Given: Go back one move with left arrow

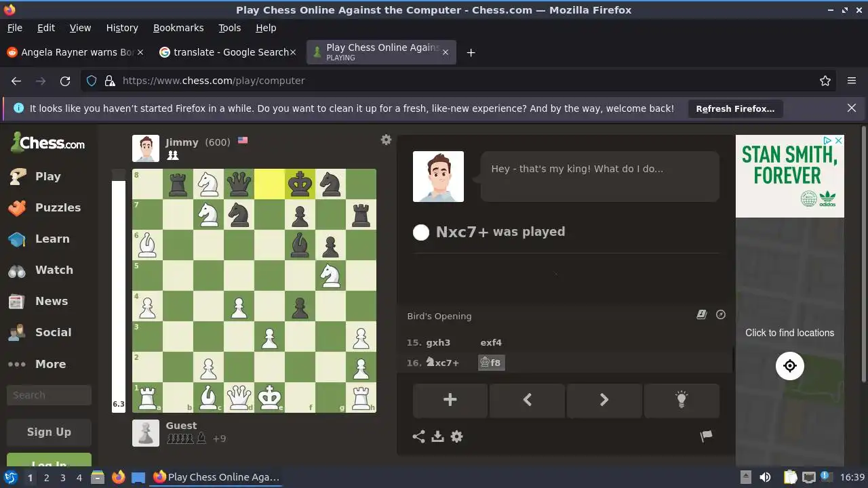Looking at the screenshot, I should 527,399.
